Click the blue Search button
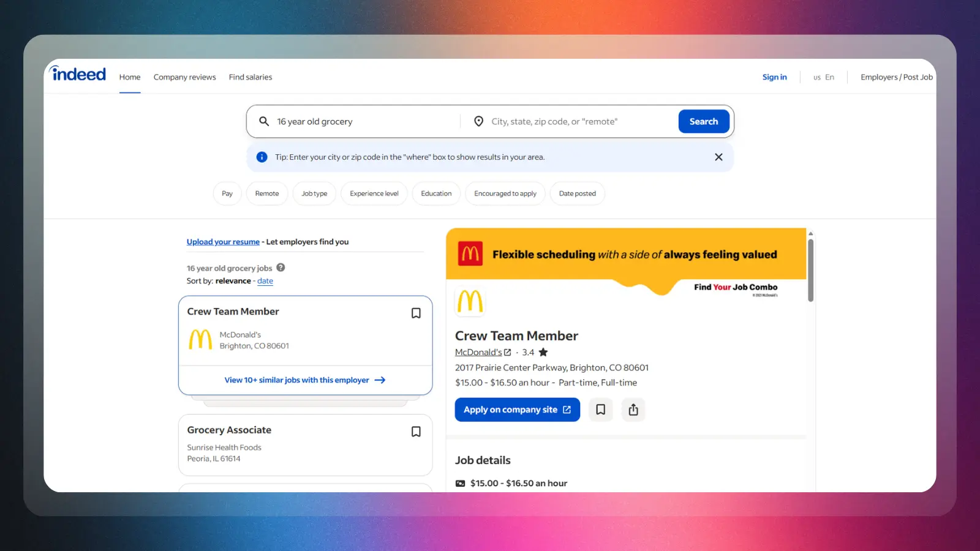The height and width of the screenshot is (551, 980). pos(704,121)
